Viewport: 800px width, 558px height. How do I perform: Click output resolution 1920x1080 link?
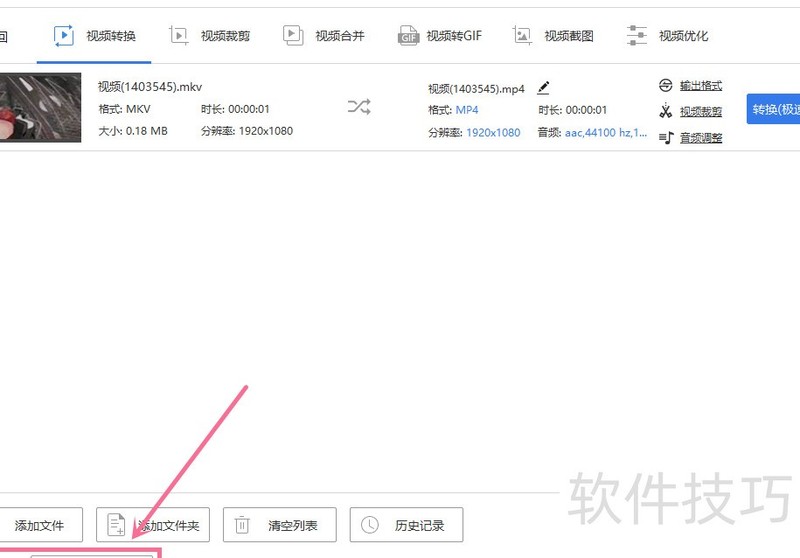[x=493, y=133]
